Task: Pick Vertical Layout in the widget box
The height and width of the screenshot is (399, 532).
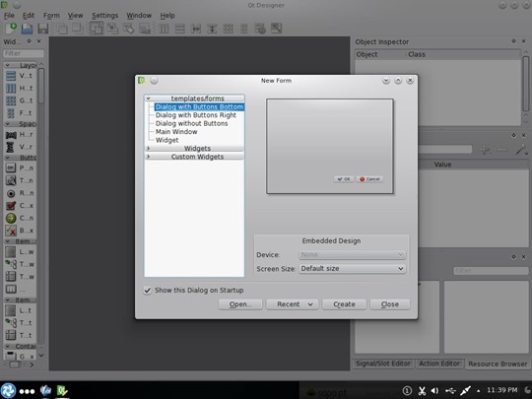Action: click(x=20, y=76)
